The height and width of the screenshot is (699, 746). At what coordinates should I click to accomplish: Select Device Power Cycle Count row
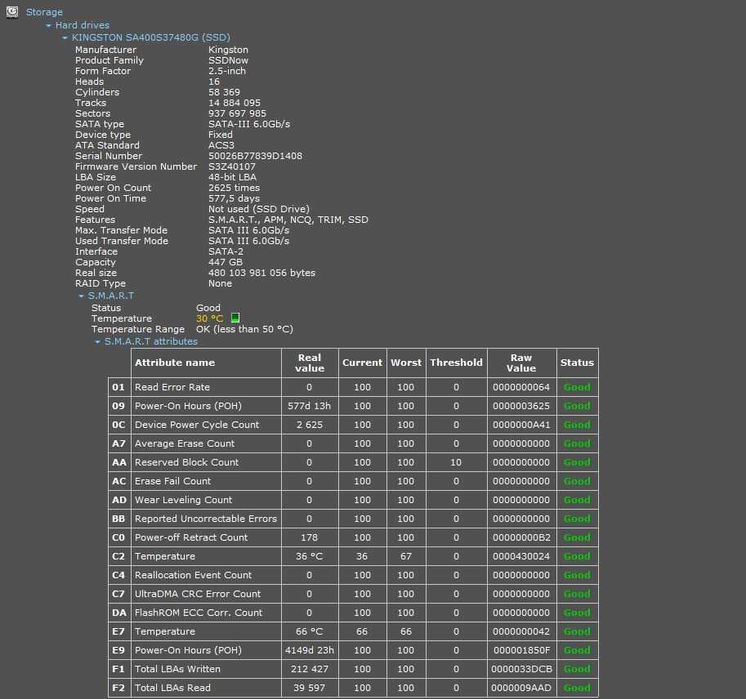tap(353, 425)
